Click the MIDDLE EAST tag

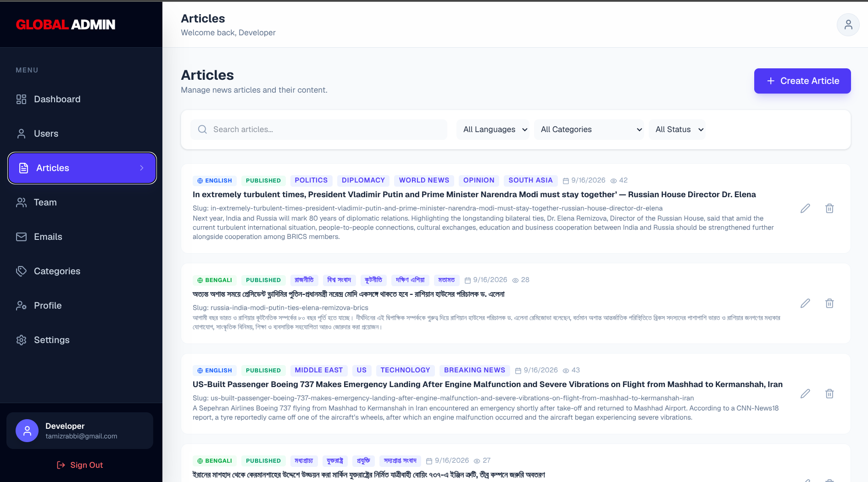coord(319,370)
